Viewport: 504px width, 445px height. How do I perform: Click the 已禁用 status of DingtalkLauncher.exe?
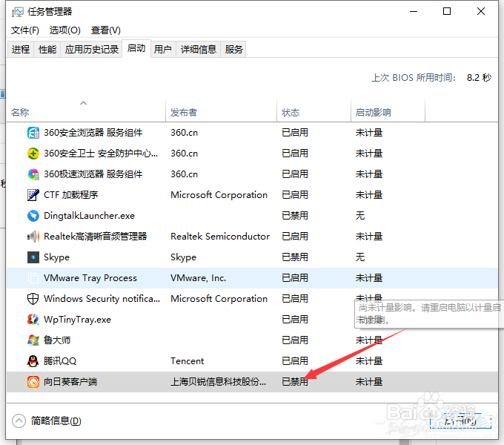pyautogui.click(x=295, y=215)
